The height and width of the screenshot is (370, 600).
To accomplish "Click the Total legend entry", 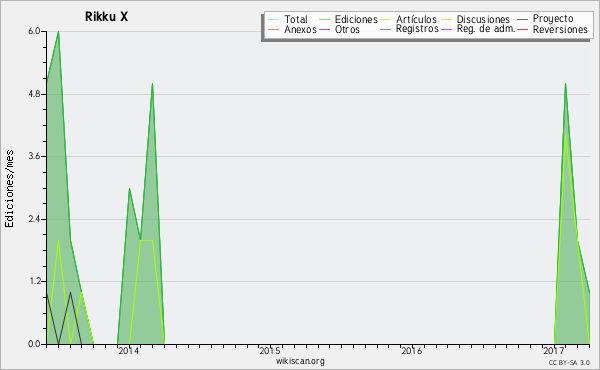I will [x=288, y=19].
